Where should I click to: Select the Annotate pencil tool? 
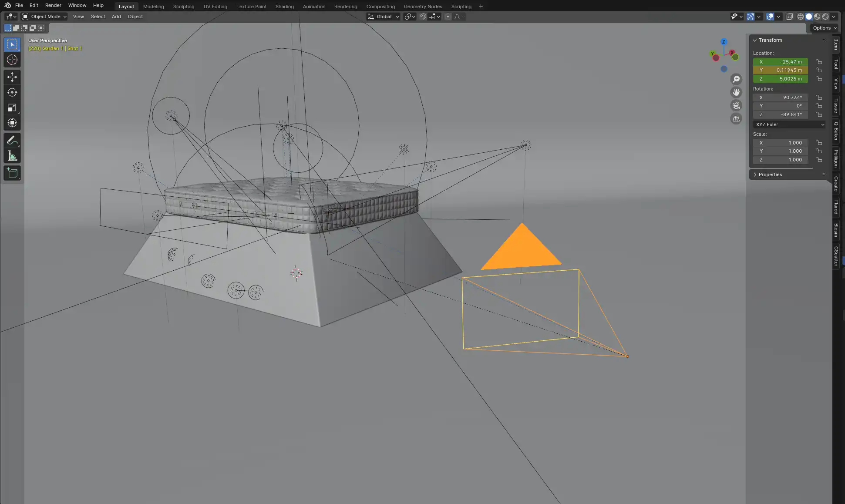12,140
